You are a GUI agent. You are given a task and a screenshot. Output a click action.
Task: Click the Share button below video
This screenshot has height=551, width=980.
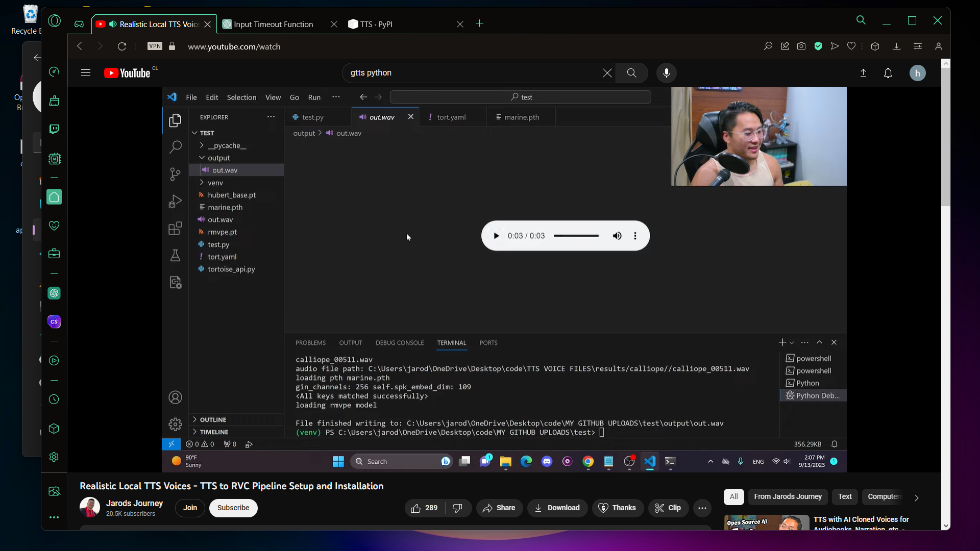click(499, 508)
